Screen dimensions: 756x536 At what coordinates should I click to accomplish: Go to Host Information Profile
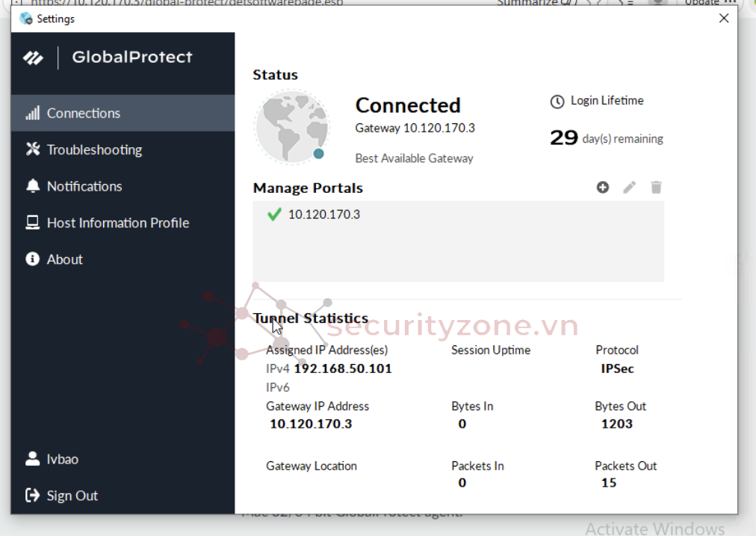(118, 223)
